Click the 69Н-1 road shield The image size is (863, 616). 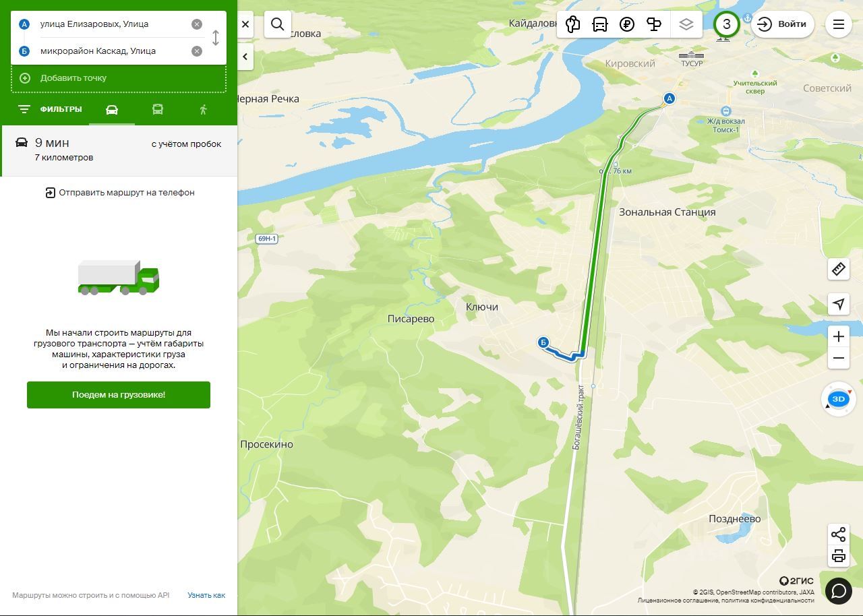point(267,239)
